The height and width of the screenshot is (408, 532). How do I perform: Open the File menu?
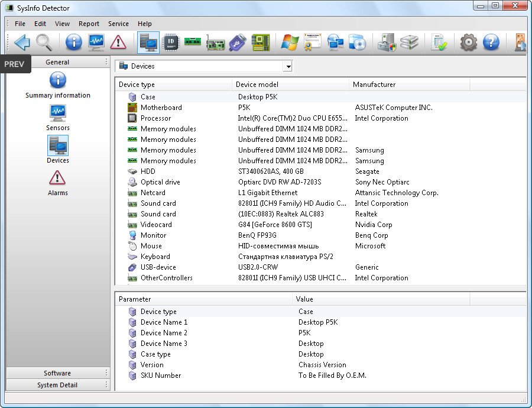click(x=20, y=24)
